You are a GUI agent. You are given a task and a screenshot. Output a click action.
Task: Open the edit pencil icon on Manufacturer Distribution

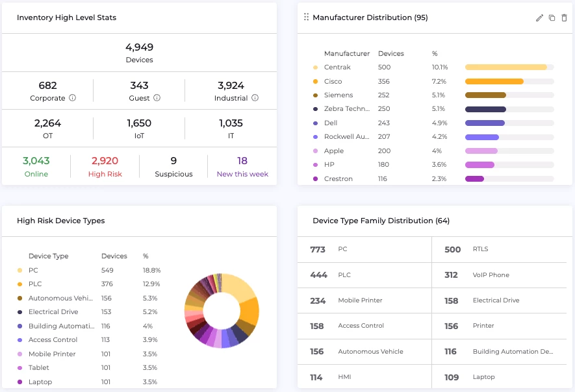tap(539, 18)
